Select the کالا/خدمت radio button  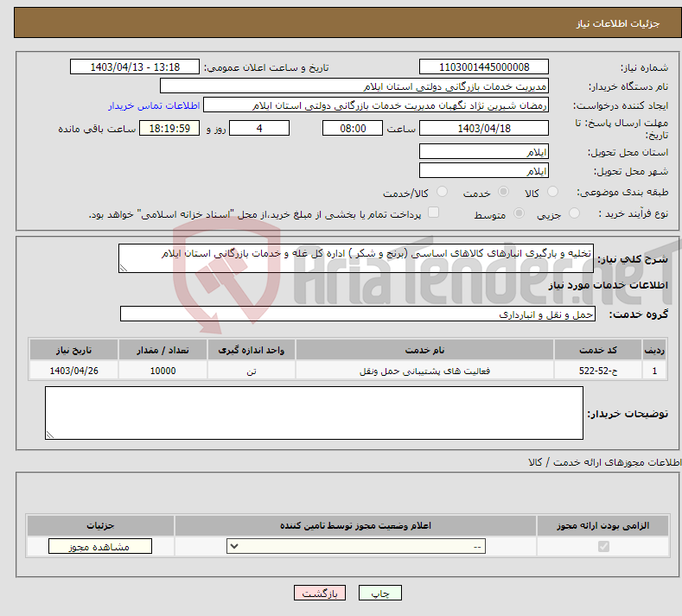click(x=442, y=192)
